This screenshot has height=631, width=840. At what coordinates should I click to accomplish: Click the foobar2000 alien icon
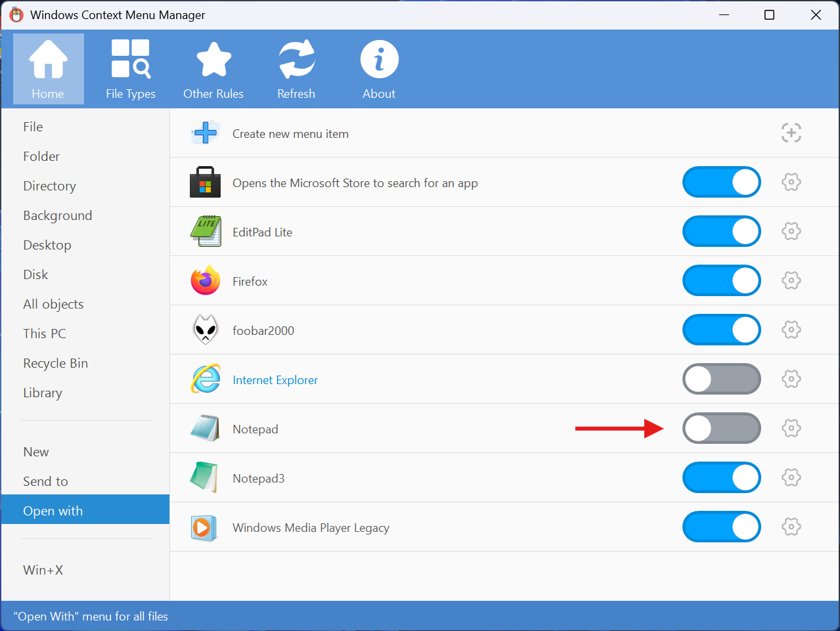pyautogui.click(x=206, y=330)
